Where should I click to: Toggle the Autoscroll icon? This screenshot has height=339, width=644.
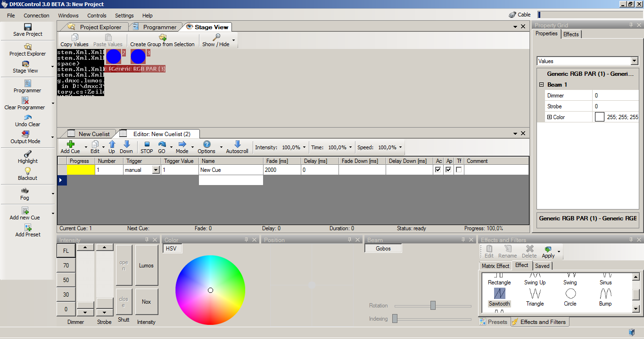tap(237, 145)
